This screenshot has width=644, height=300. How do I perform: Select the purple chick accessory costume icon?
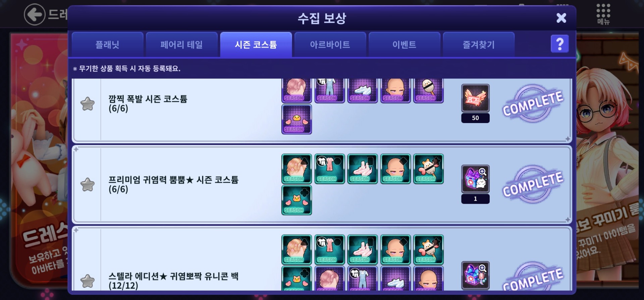[x=297, y=119]
